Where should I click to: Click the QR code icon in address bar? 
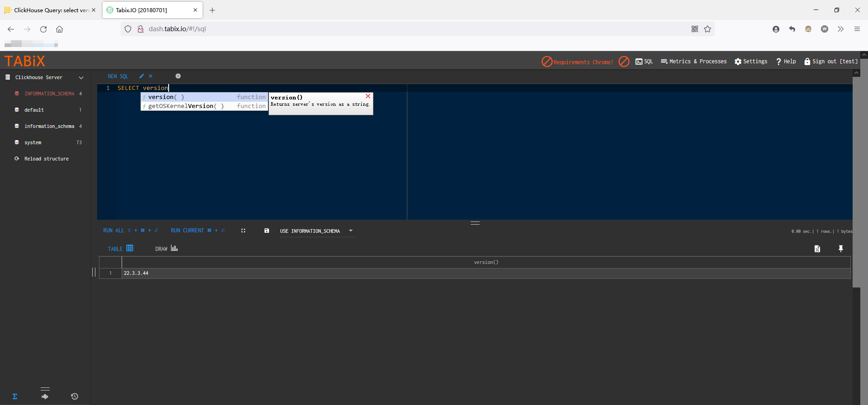(695, 29)
